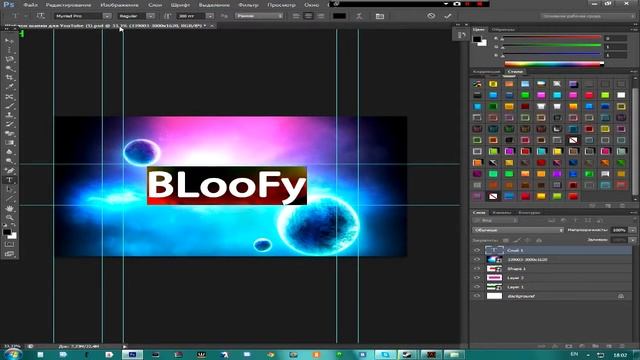Open the layer blending mode dropdown
The image size is (640, 360).
pos(518,230)
